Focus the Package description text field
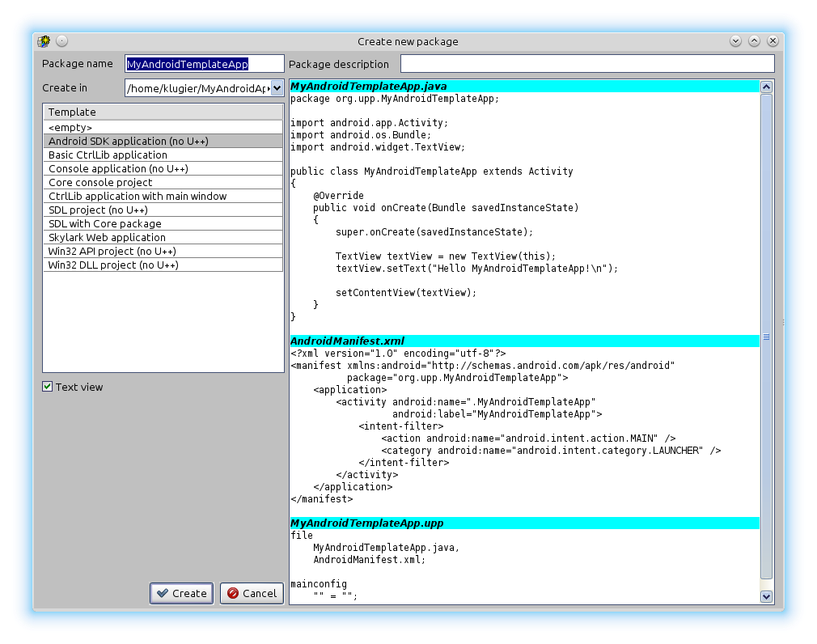Image resolution: width=817 pixels, height=644 pixels. 586,64
